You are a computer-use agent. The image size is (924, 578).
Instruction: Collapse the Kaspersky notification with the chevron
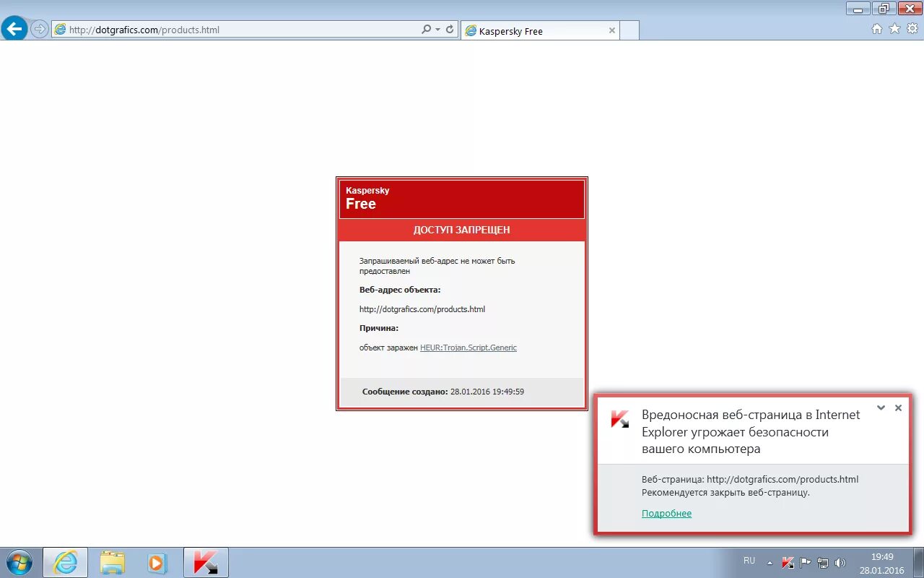(881, 407)
